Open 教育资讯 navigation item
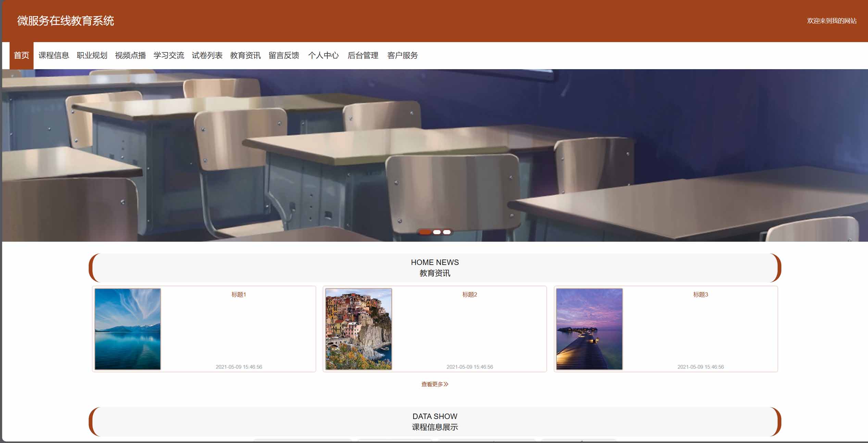The height and width of the screenshot is (443, 868). click(x=246, y=55)
